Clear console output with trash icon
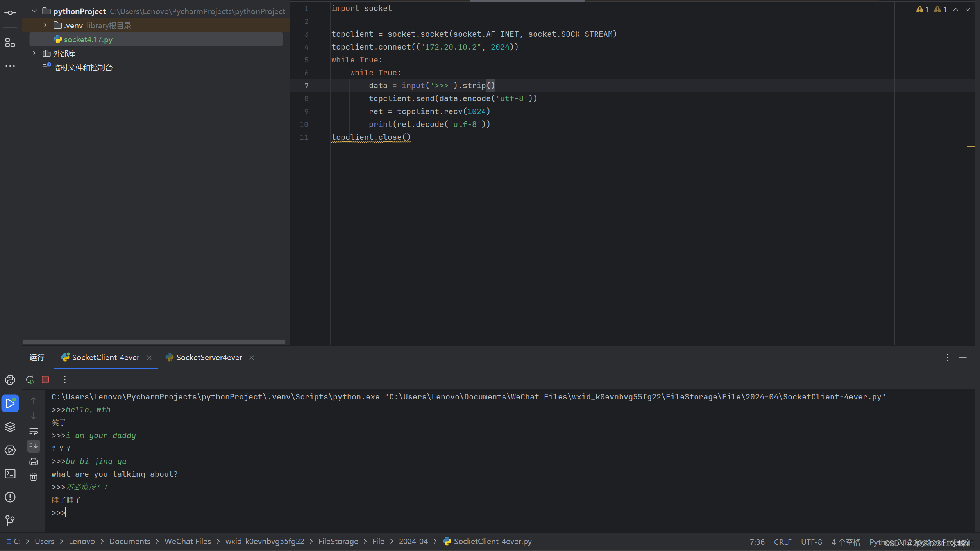The image size is (980, 551). 34,477
